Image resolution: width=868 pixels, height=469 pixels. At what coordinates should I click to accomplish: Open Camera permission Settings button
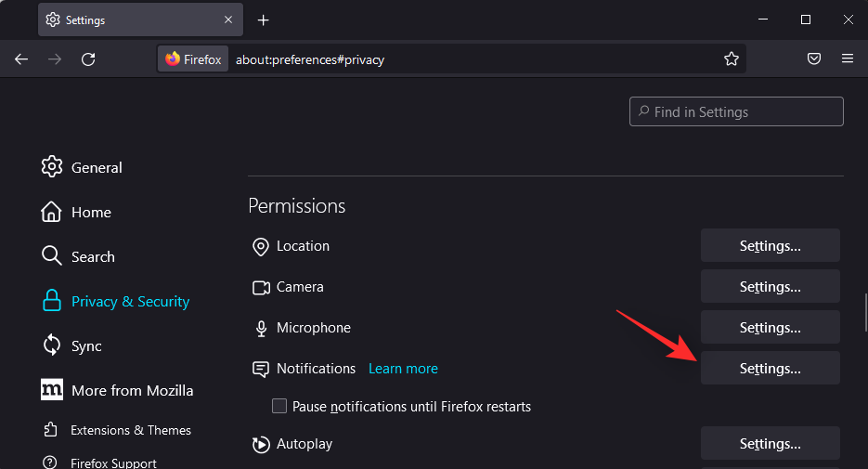point(770,287)
